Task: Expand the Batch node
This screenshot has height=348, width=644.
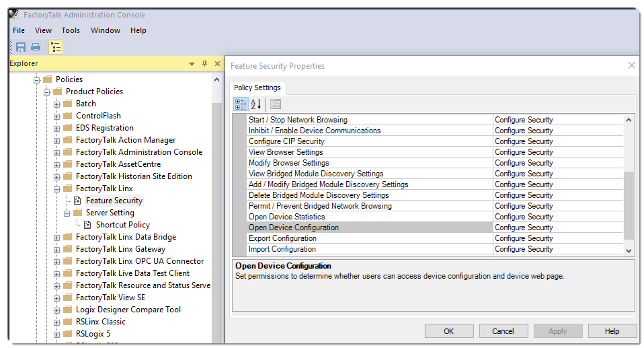Action: tap(57, 104)
